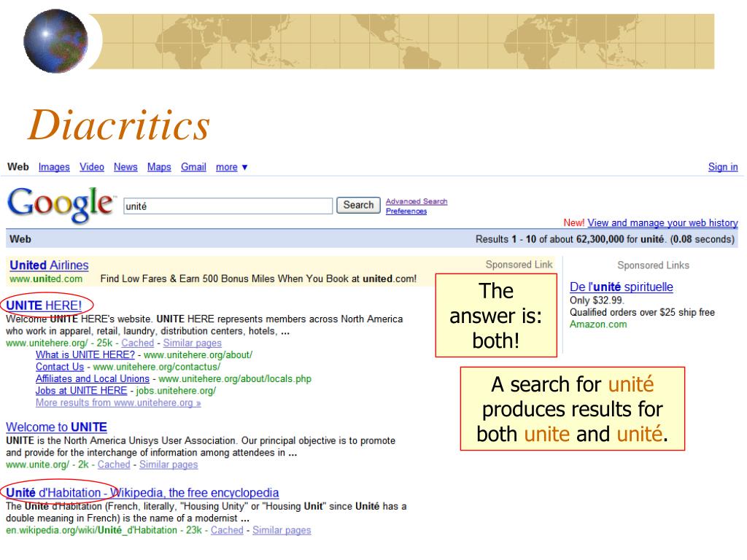Click the 'Web' label in the results bar
The height and width of the screenshot is (560, 747).
(x=20, y=239)
